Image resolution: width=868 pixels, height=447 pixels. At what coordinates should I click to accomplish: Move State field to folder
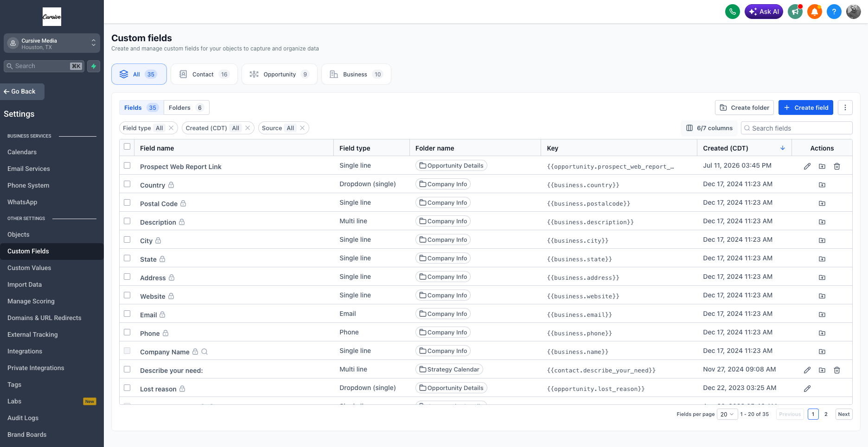coord(822,259)
